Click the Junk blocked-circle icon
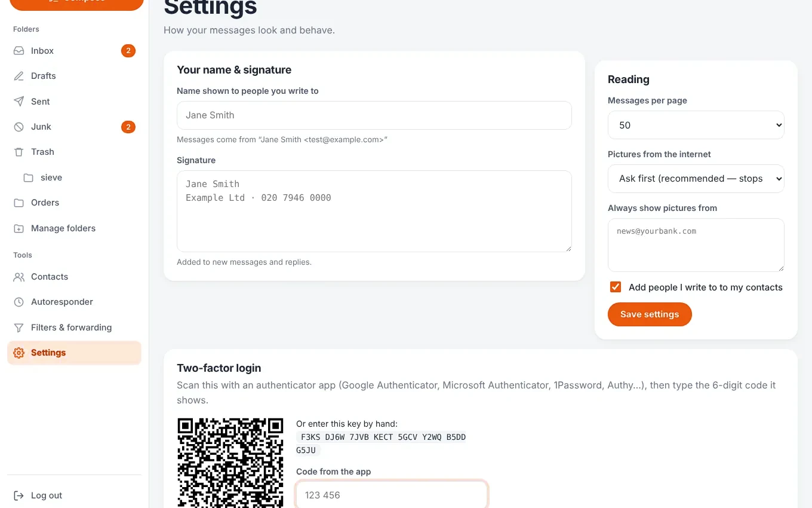Image resolution: width=812 pixels, height=508 pixels. (19, 127)
